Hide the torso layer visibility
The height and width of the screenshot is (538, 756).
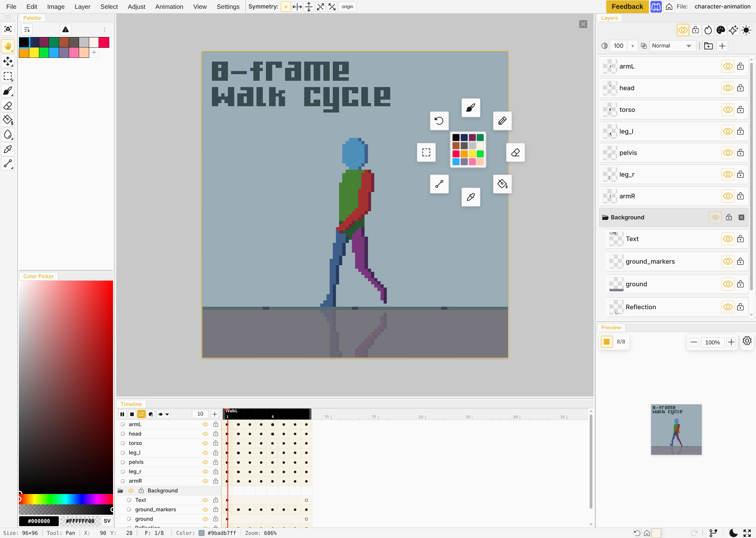[727, 110]
